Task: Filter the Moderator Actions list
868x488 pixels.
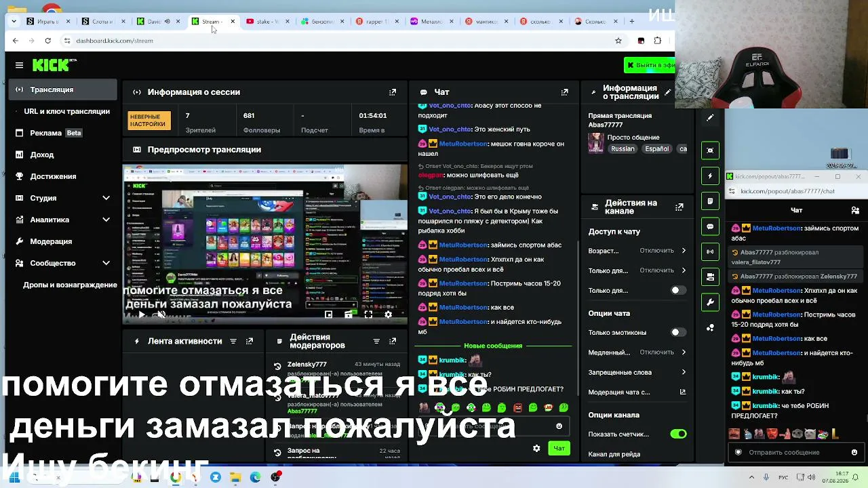Action: click(376, 341)
